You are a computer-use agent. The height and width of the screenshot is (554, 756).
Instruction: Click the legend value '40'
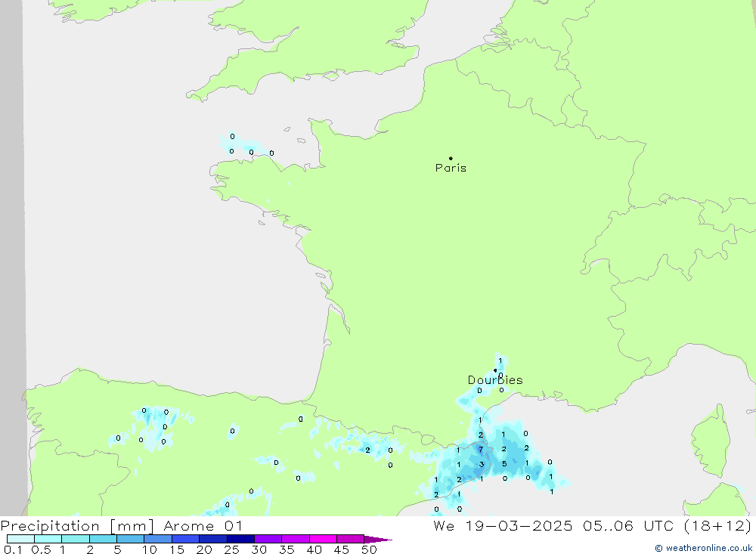(314, 549)
